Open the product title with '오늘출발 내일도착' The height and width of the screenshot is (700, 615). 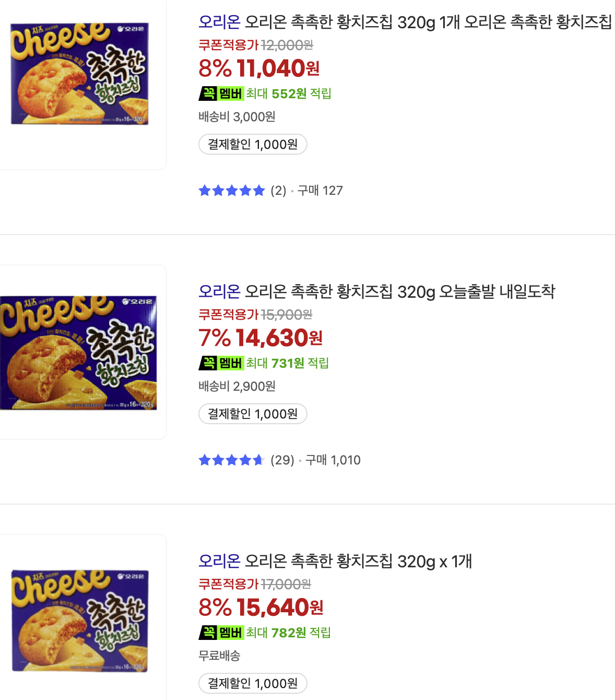tap(376, 291)
